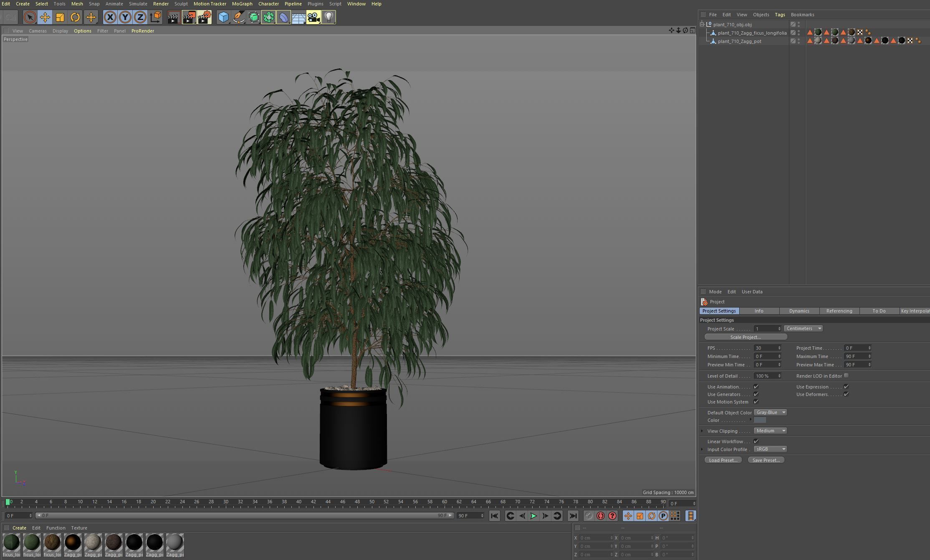The width and height of the screenshot is (930, 560).
Task: Open the green Array modeling objects icon
Action: click(268, 17)
